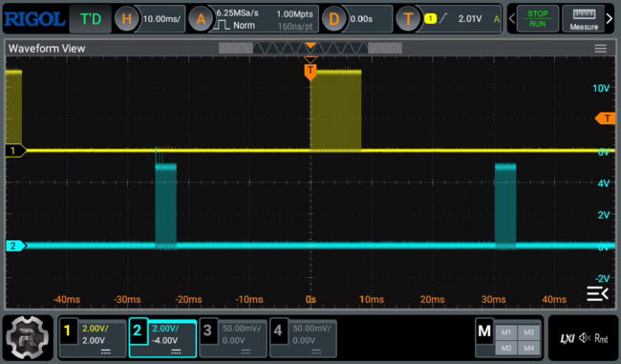Click the waveform memory overview bar
This screenshot has width=621, height=364.
click(x=310, y=49)
